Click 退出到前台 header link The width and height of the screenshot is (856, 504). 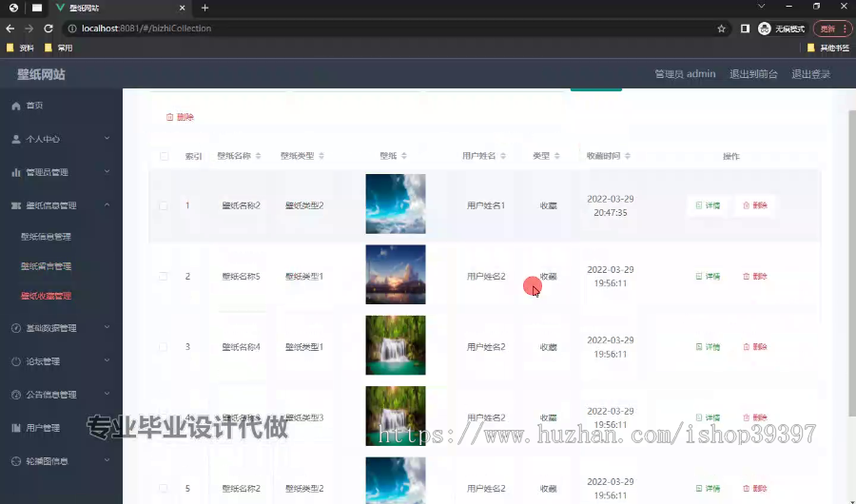coord(753,74)
